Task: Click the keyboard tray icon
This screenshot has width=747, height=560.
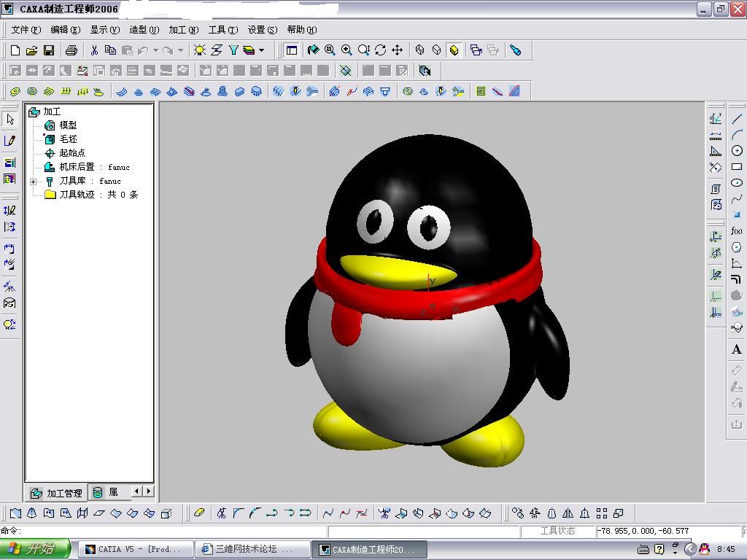Action: pos(643,550)
